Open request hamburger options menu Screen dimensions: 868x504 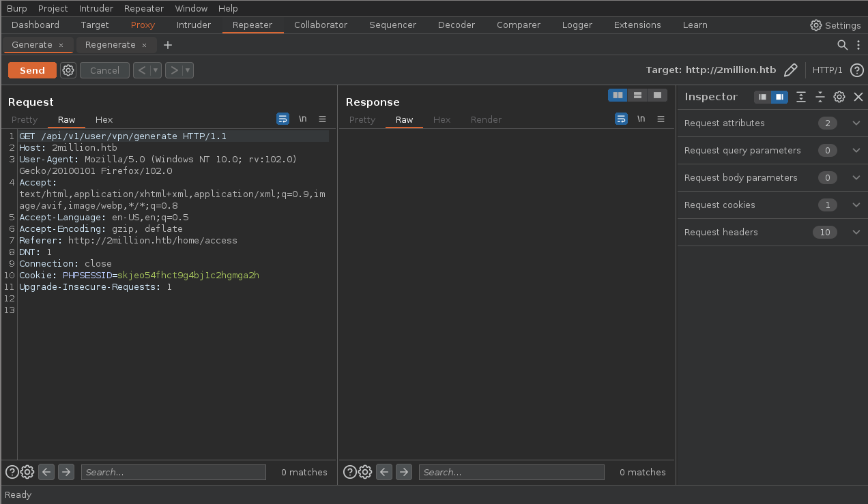(323, 119)
